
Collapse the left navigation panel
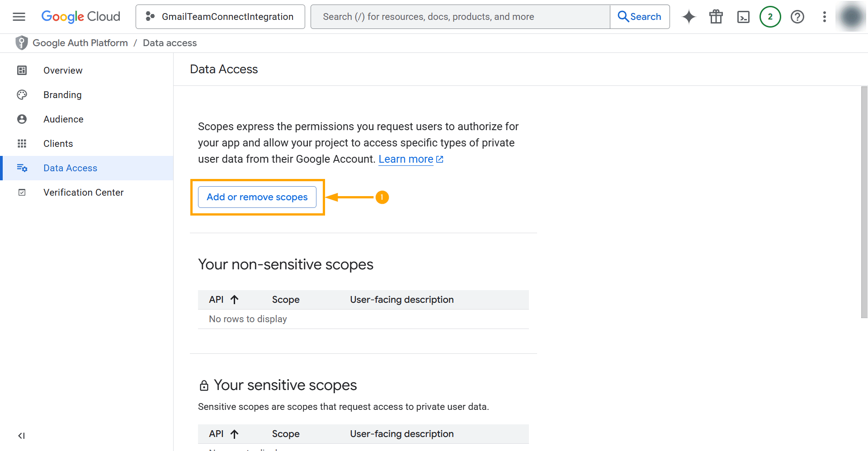21,436
